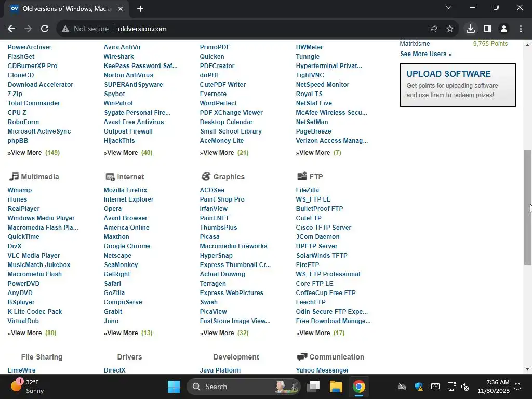
Task: Open the VLC Media Player link
Action: coord(34,256)
